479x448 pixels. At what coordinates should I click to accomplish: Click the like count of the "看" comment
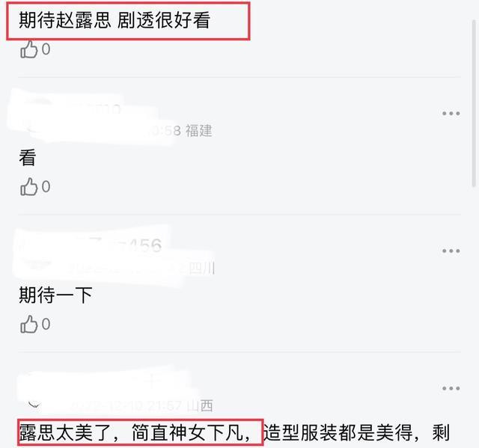[46, 186]
